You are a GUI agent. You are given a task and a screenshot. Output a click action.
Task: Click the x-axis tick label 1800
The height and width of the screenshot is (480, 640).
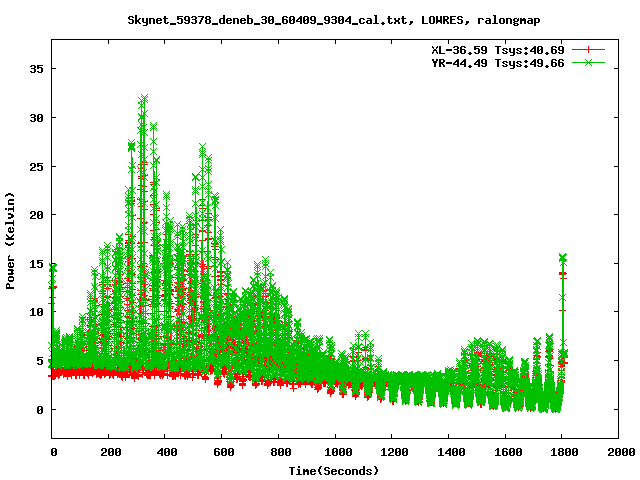(564, 452)
